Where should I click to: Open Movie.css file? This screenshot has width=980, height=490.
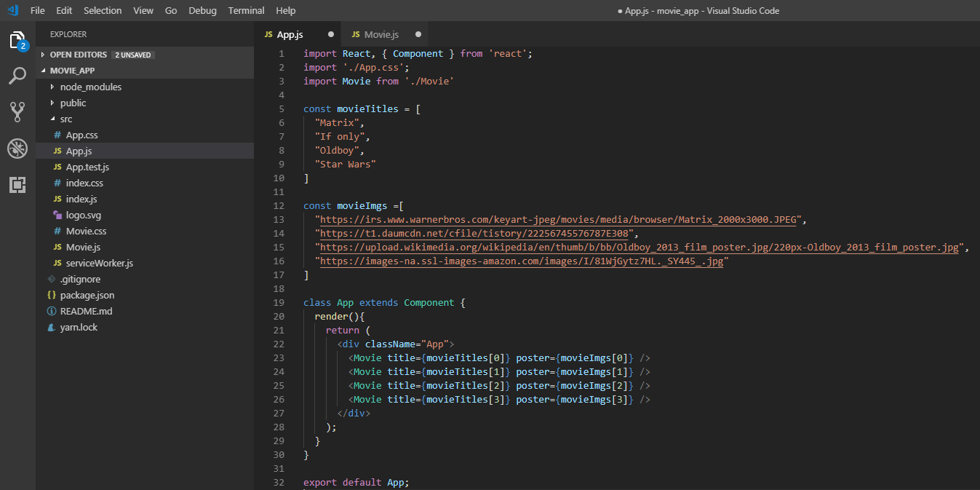pos(145,231)
